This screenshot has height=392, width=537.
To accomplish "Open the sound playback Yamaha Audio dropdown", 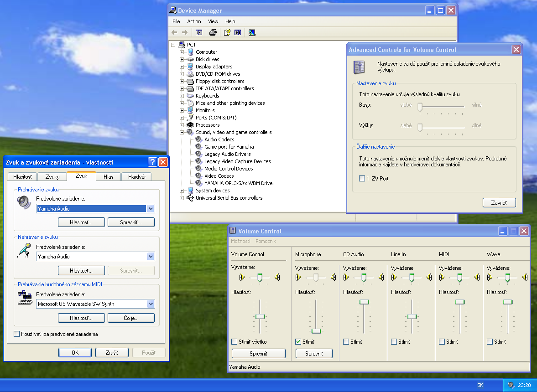I will (151, 209).
